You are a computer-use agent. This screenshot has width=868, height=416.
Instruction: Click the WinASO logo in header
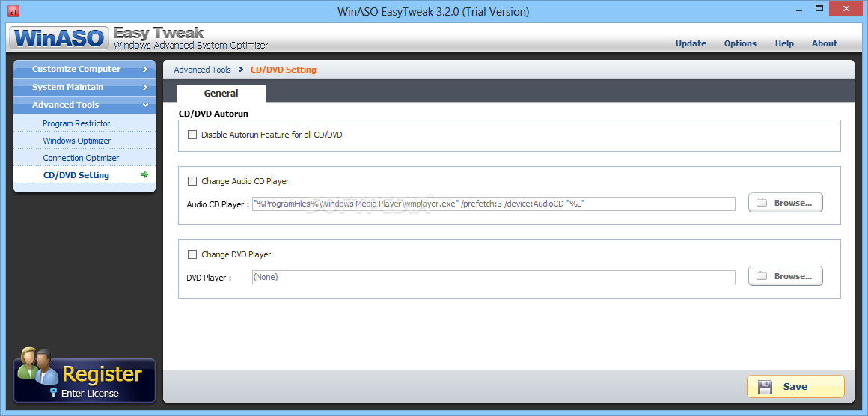click(x=59, y=37)
